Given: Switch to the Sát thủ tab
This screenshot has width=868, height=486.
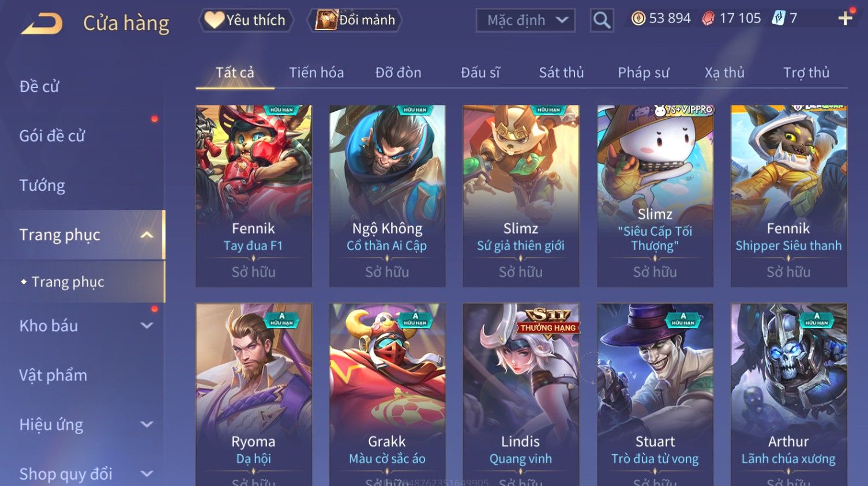Looking at the screenshot, I should tap(561, 73).
